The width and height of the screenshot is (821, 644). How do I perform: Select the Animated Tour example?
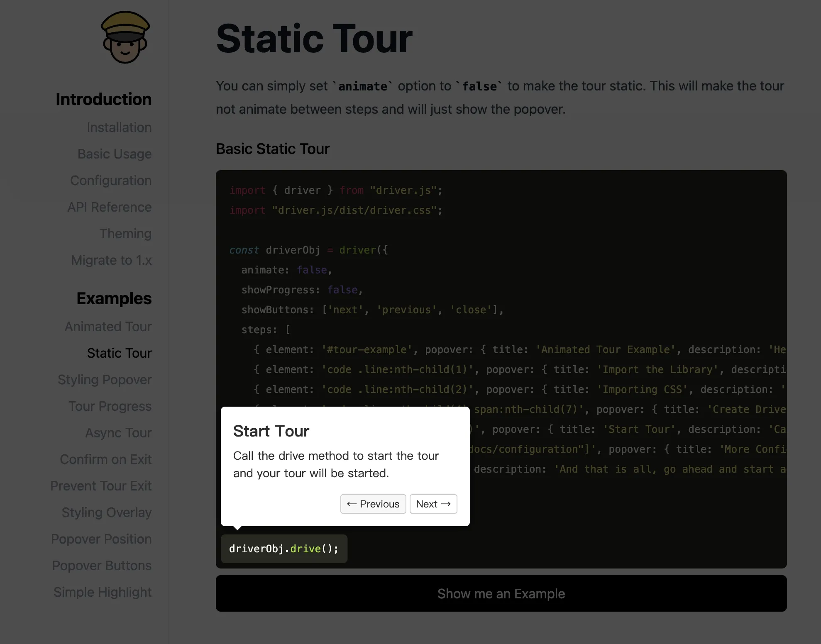[108, 327]
